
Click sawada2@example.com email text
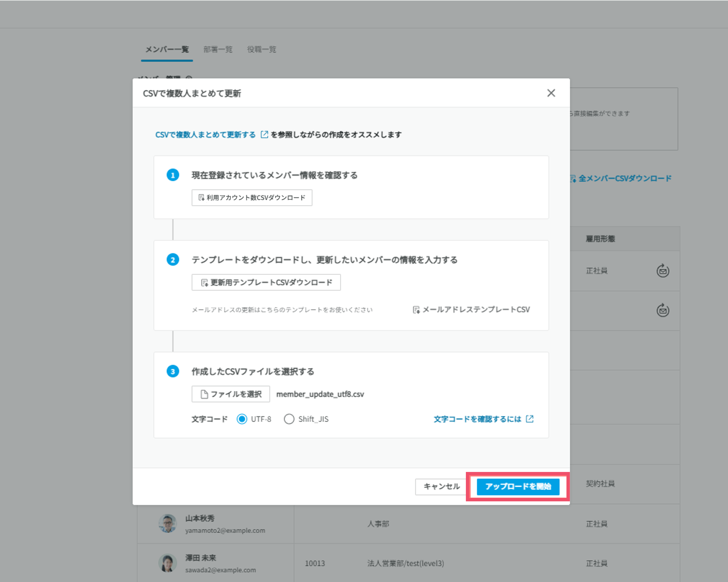pyautogui.click(x=220, y=570)
